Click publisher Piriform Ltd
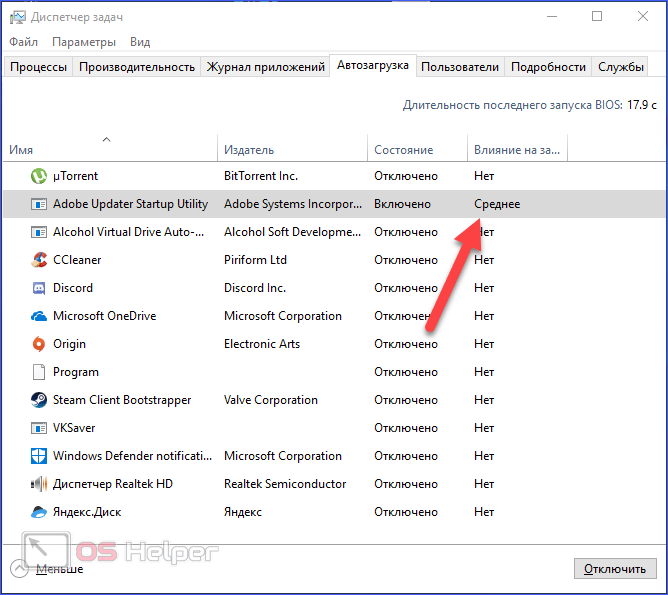This screenshot has height=595, width=668. point(255,260)
